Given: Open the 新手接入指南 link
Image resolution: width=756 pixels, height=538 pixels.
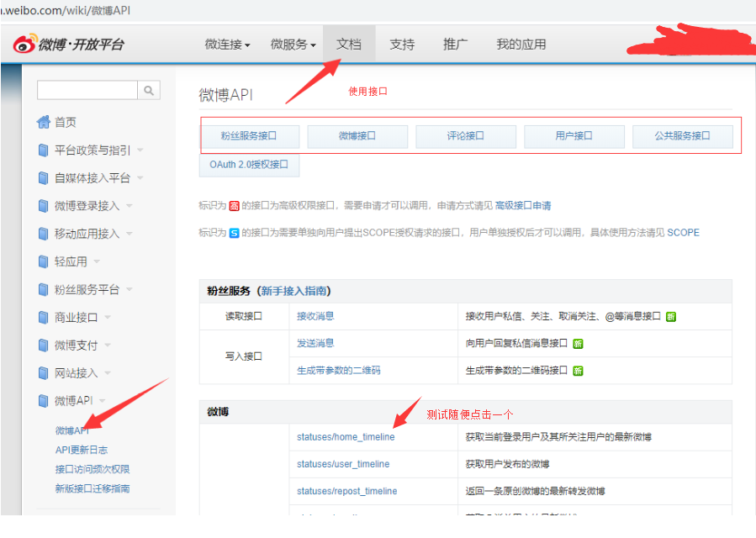Looking at the screenshot, I should coord(293,291).
